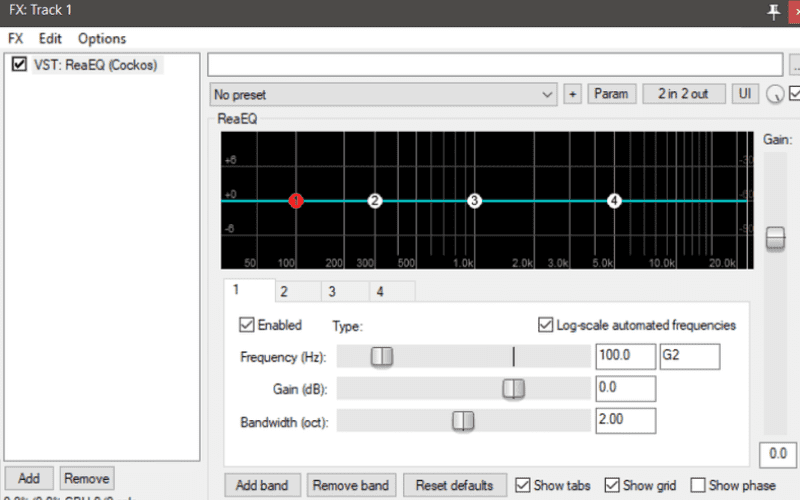
Task: Click the Add band button
Action: click(262, 485)
